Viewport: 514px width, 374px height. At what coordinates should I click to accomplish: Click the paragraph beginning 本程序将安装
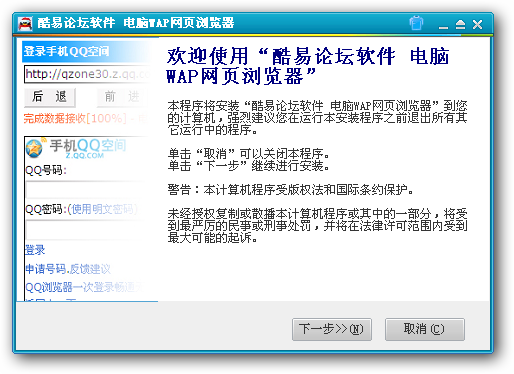[x=317, y=118]
